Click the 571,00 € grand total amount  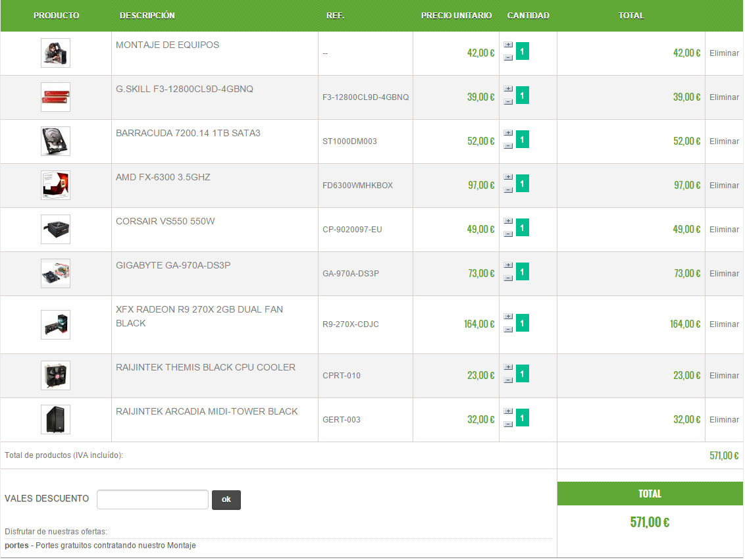pyautogui.click(x=650, y=522)
